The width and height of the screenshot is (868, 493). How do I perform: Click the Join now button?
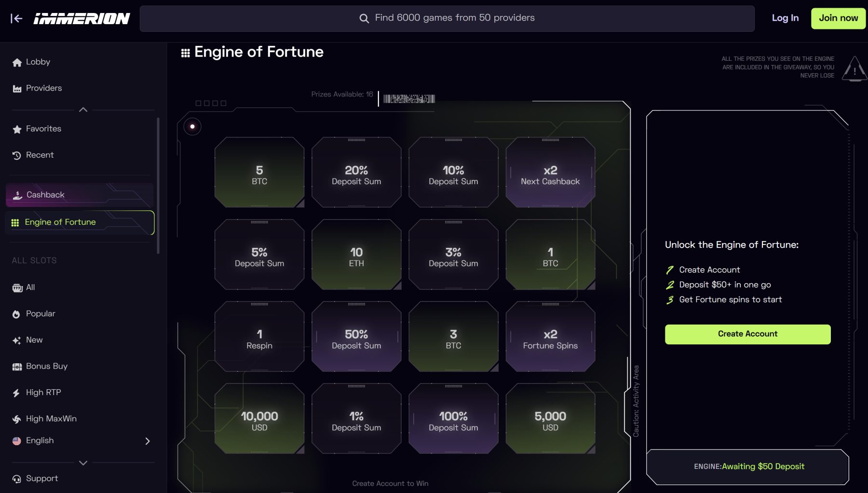tap(838, 18)
